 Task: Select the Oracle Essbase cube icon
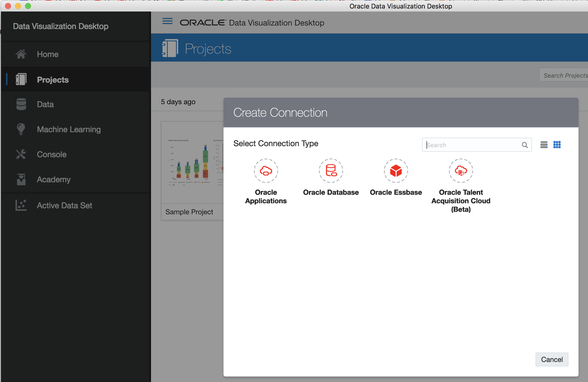coord(396,171)
